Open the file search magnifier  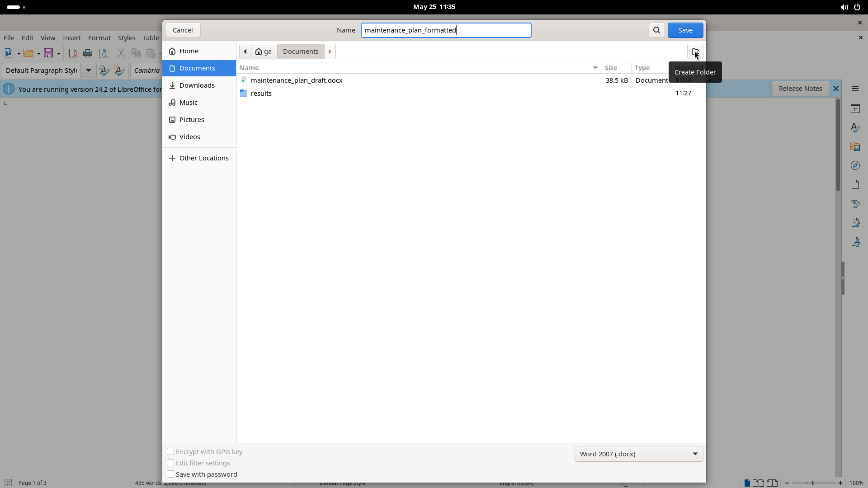coord(656,30)
